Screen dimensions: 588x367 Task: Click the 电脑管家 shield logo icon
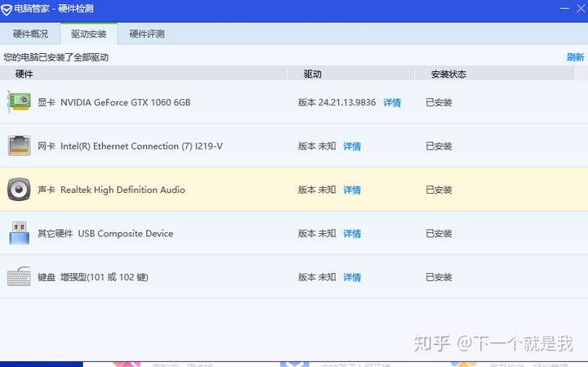pos(7,9)
